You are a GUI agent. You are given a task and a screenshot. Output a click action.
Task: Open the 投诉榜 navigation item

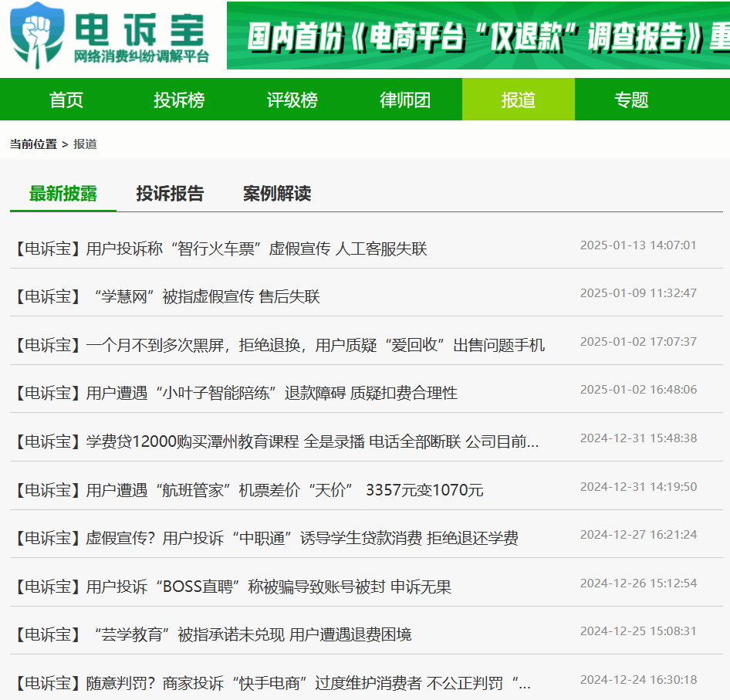[179, 100]
